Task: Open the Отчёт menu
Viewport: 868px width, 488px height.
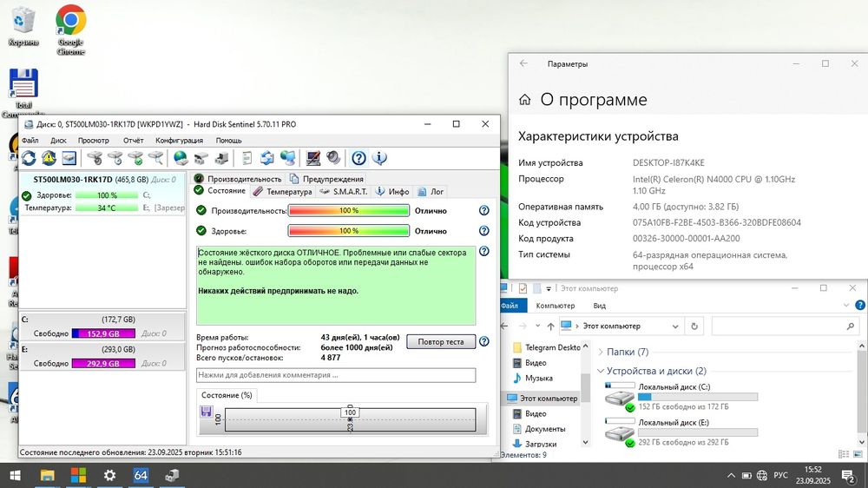Action: point(133,140)
